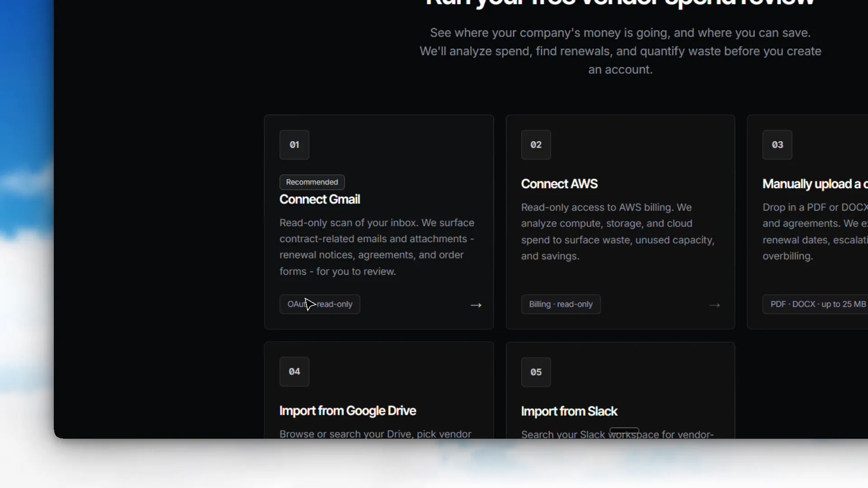Open the Manually upload heading
Image resolution: width=868 pixels, height=488 pixels.
click(x=815, y=184)
